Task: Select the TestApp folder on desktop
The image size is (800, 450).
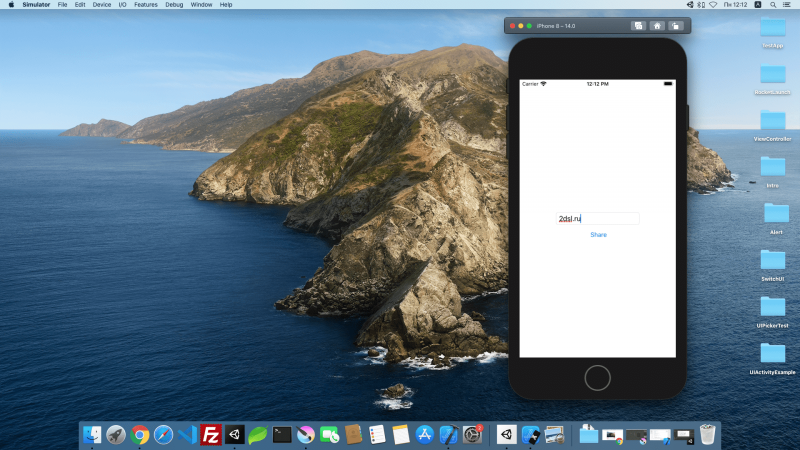Action: click(772, 27)
